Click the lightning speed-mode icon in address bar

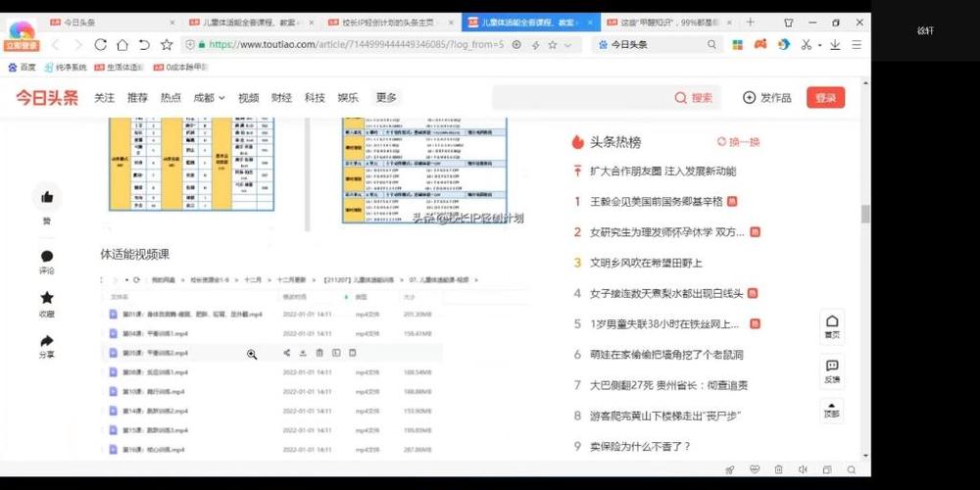pyautogui.click(x=536, y=45)
